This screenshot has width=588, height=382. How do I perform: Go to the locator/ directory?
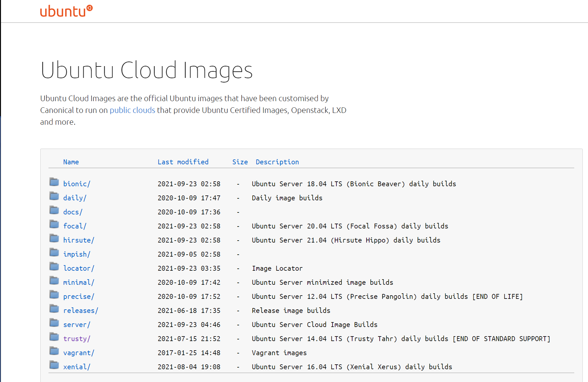click(79, 268)
